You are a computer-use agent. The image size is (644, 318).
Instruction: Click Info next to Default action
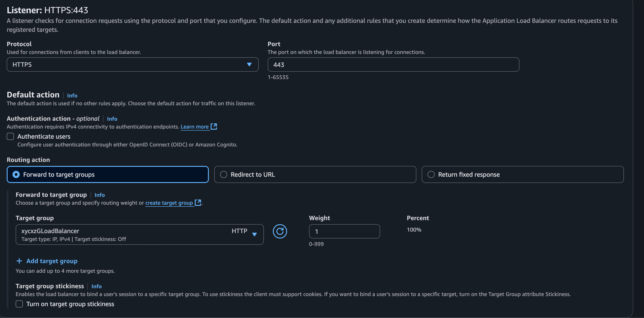72,95
